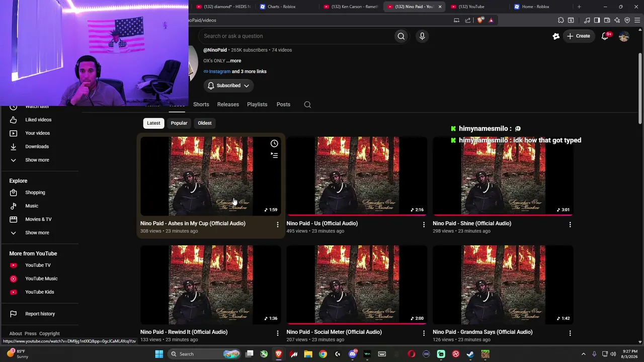This screenshot has height=362, width=644.
Task: Start voice search with the microphone icon
Action: click(x=422, y=36)
